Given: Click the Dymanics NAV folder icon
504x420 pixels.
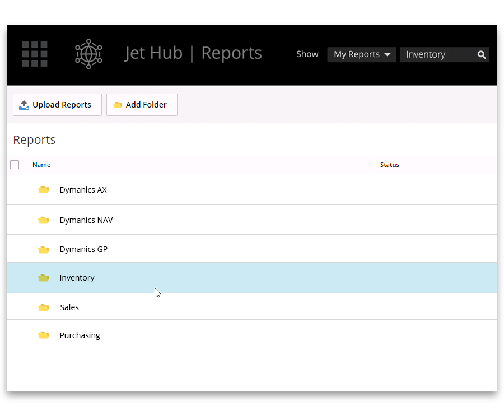Looking at the screenshot, I should pyautogui.click(x=43, y=220).
